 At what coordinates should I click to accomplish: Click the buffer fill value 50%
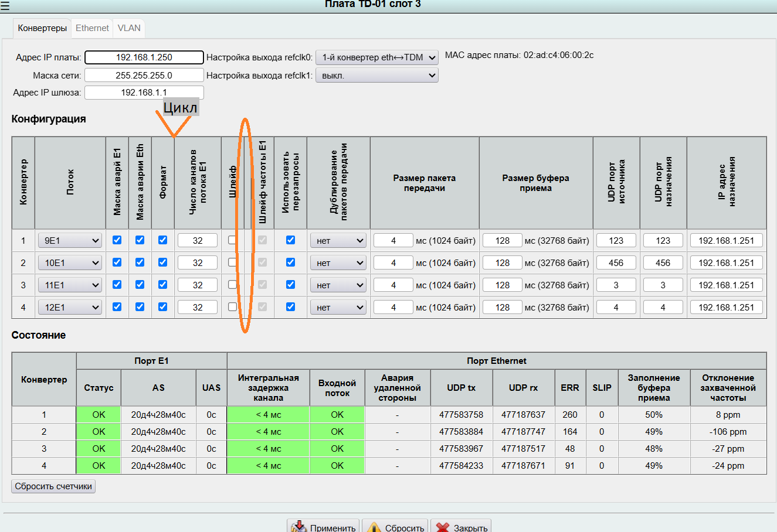[654, 415]
